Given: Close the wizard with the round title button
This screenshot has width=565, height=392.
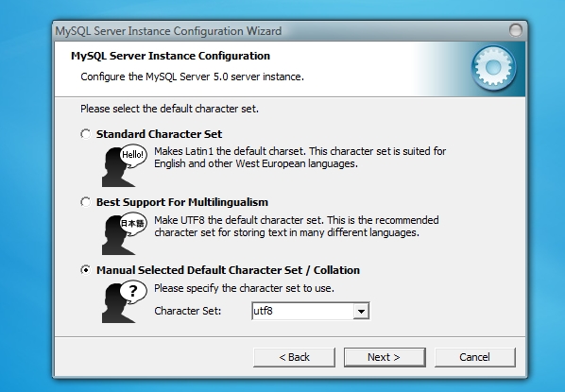Looking at the screenshot, I should pos(516,30).
